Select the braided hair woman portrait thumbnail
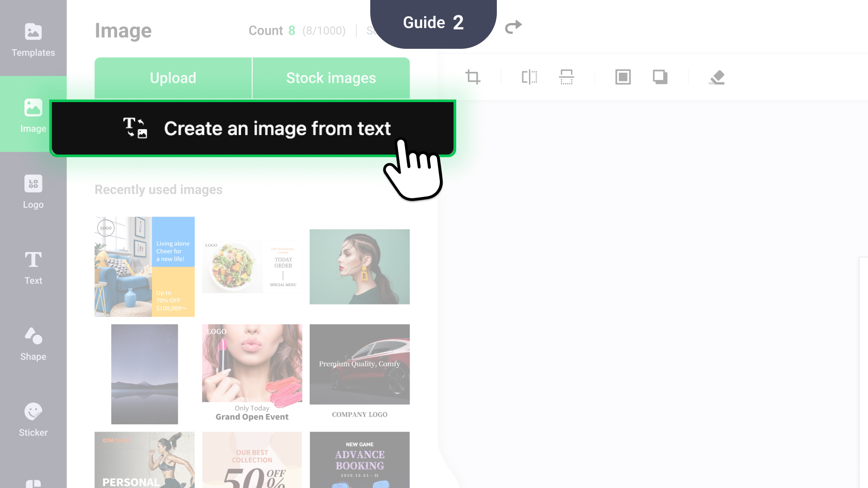 pos(359,267)
